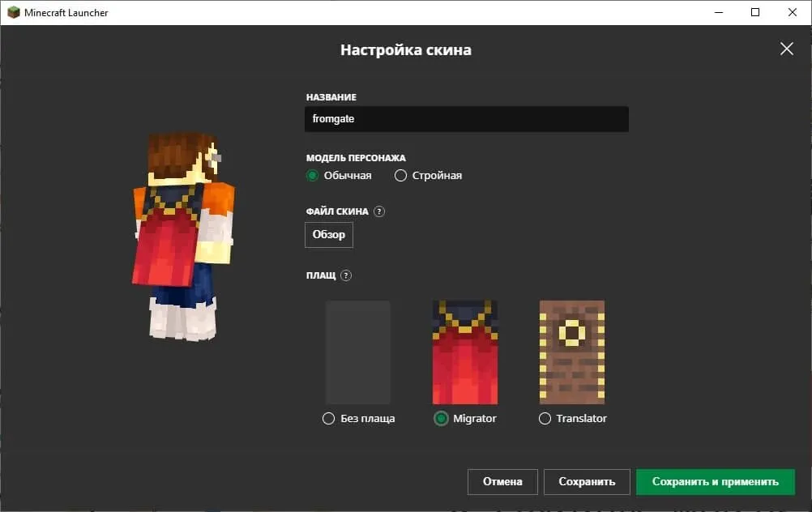Select the Migrator cape radio button
The width and height of the screenshot is (812, 512).
click(x=441, y=418)
